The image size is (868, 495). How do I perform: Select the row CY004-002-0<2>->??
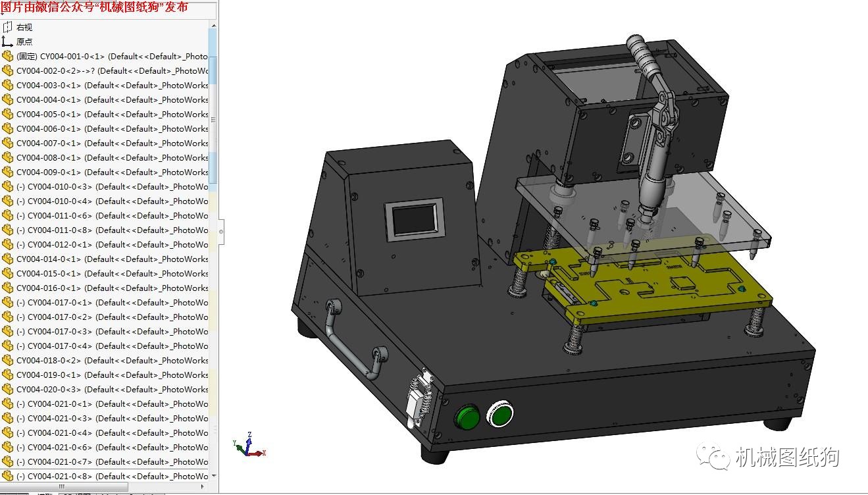tap(105, 70)
